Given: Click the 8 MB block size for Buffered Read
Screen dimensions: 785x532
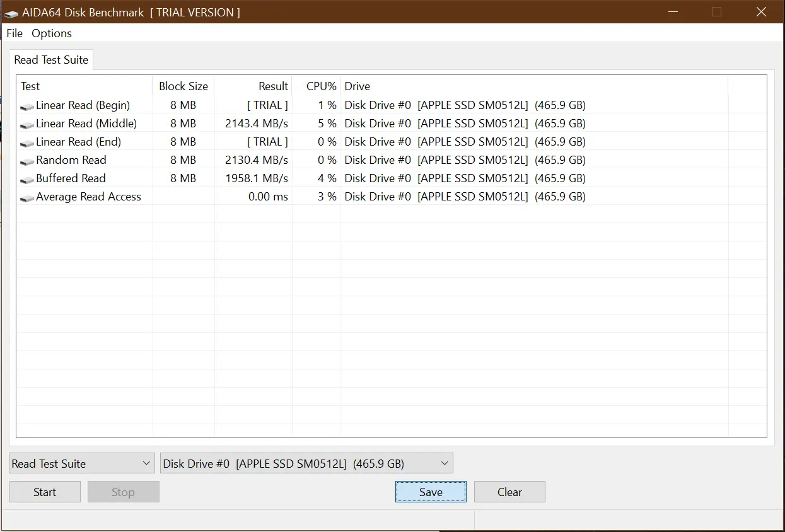Looking at the screenshot, I should point(183,178).
